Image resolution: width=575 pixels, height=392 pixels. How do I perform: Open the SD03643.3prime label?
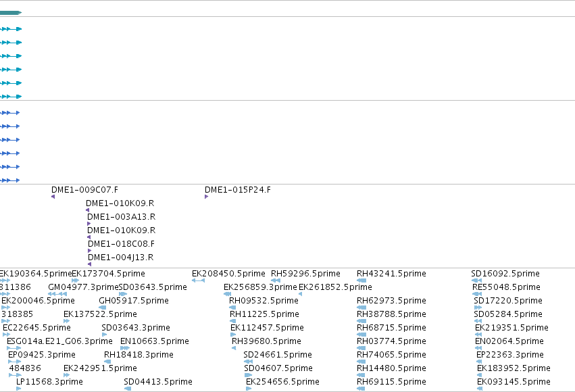pyautogui.click(x=136, y=328)
